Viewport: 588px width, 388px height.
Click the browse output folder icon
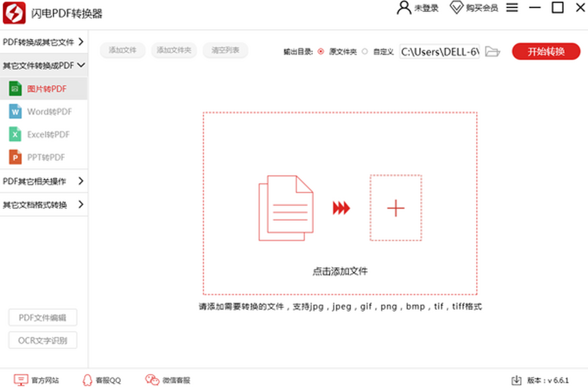point(492,51)
